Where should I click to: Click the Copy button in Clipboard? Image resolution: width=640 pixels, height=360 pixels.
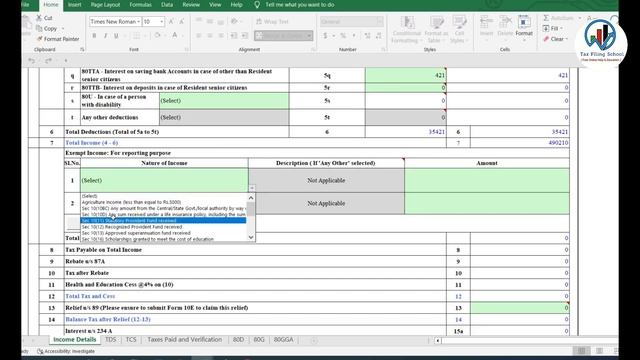[x=47, y=29]
